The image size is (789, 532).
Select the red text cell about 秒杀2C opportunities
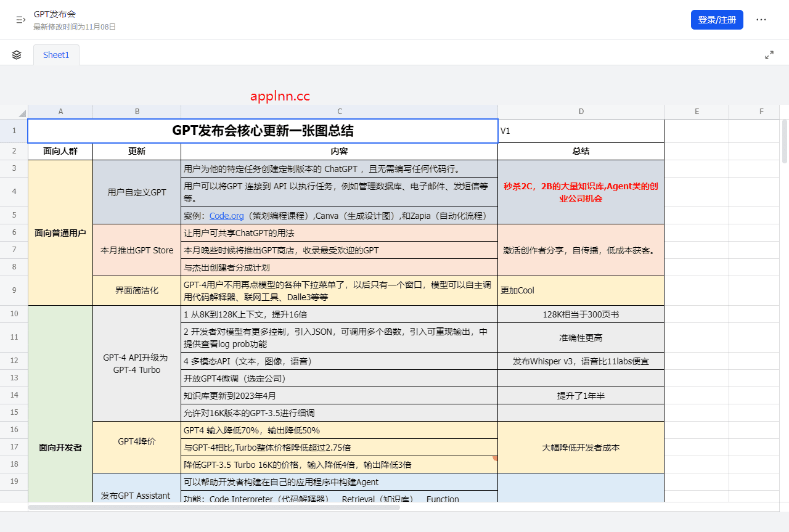pyautogui.click(x=581, y=191)
